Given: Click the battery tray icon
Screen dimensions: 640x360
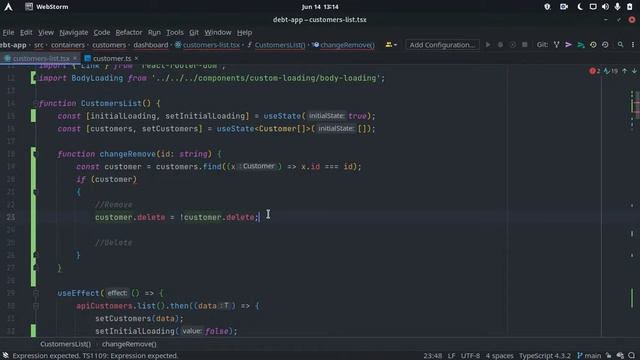Looking at the screenshot, I should pos(629,7).
